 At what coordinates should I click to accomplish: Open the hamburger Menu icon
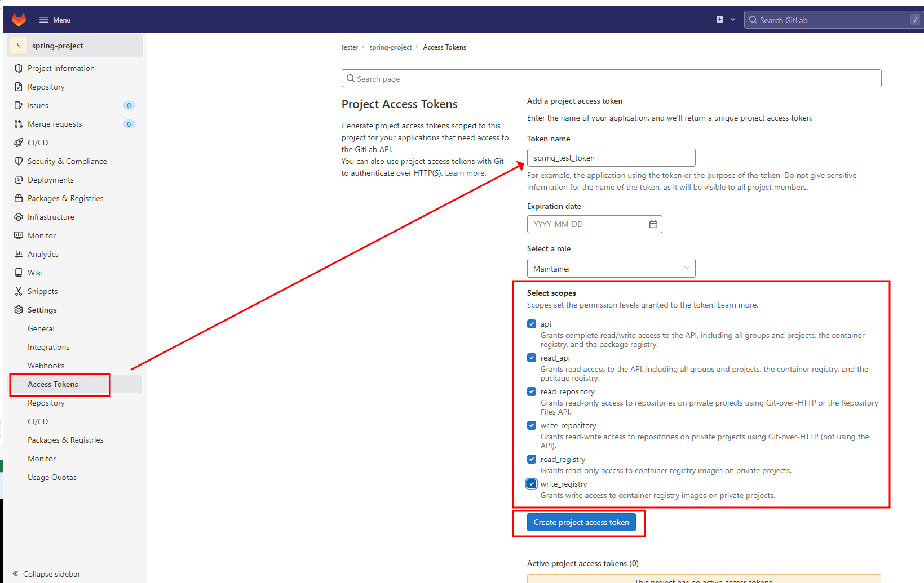pos(44,20)
